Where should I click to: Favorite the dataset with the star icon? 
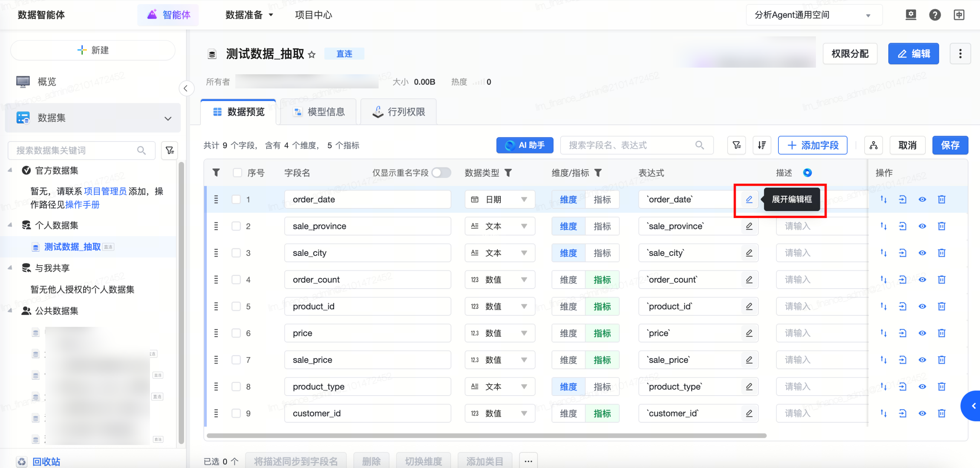click(x=311, y=55)
